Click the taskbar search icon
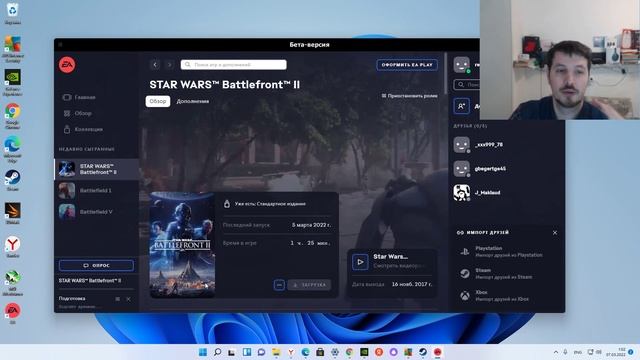Viewport: 640px width, 360px height. [x=218, y=352]
